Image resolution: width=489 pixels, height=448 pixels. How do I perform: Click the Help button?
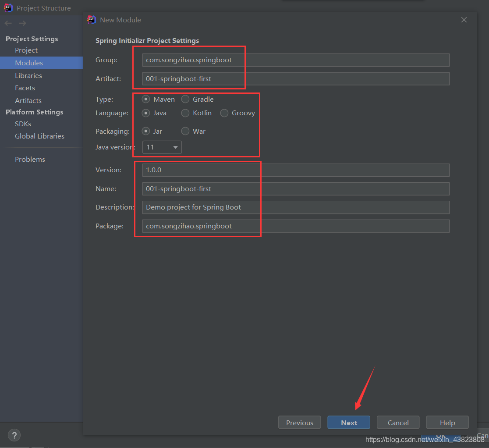[x=447, y=423]
